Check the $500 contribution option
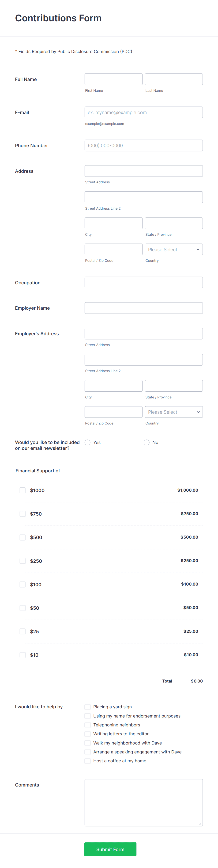This screenshot has width=218, height=868. click(23, 537)
